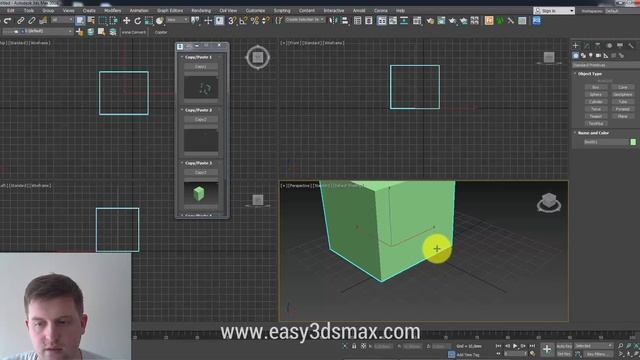Open the Create Selection Set dropdown

coord(305,20)
